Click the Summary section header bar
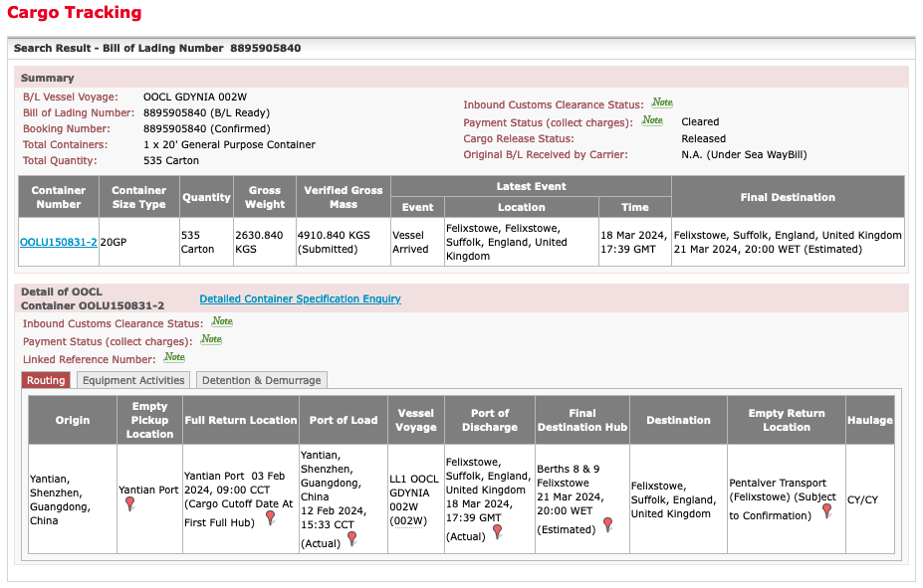This screenshot has width=923, height=588. click(461, 78)
